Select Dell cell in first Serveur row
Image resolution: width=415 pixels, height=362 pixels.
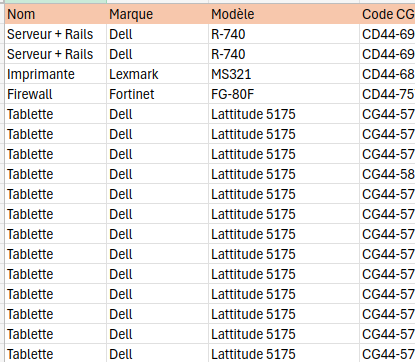157,34
